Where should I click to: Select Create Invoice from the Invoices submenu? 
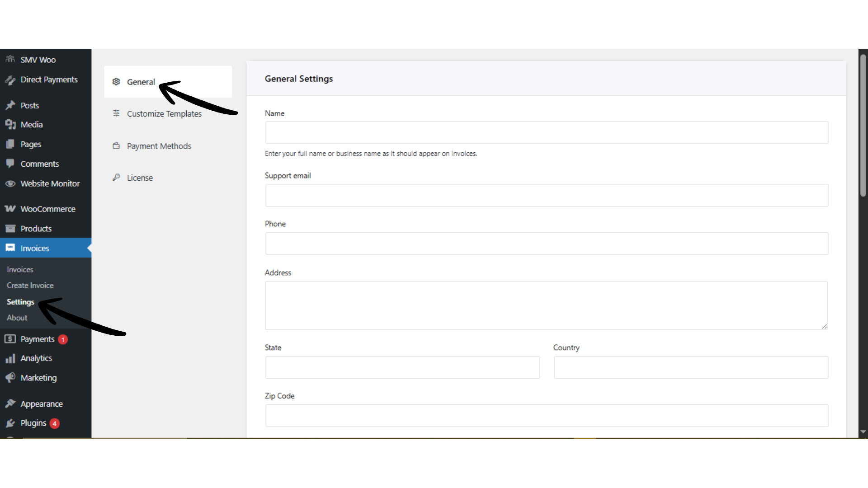point(30,285)
